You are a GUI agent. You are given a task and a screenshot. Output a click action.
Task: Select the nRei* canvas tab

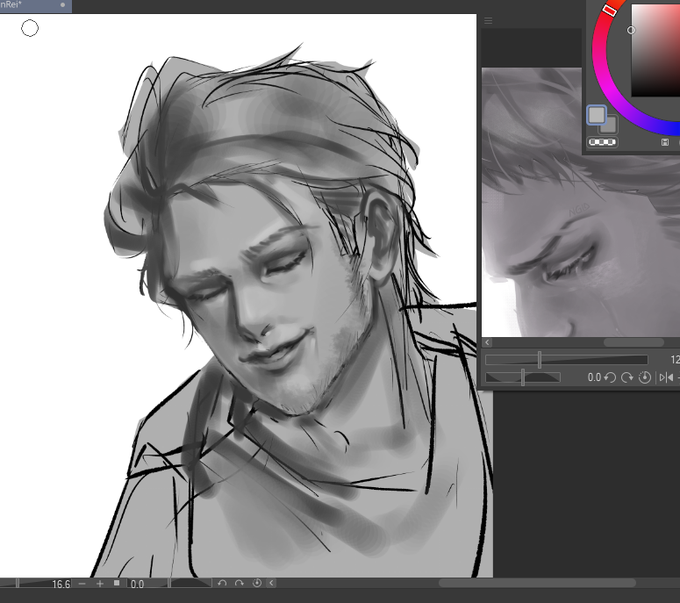pos(36,5)
